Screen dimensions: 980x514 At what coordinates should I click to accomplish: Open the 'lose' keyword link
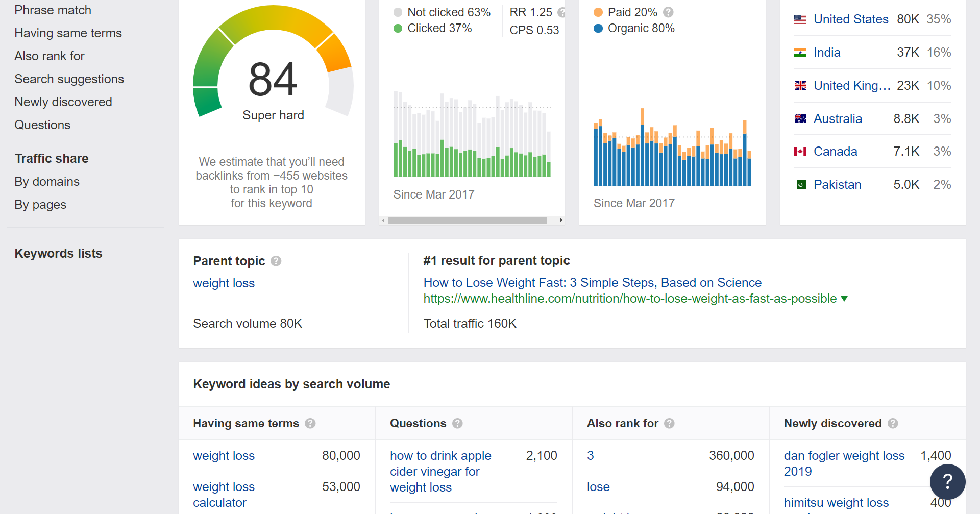(598, 487)
